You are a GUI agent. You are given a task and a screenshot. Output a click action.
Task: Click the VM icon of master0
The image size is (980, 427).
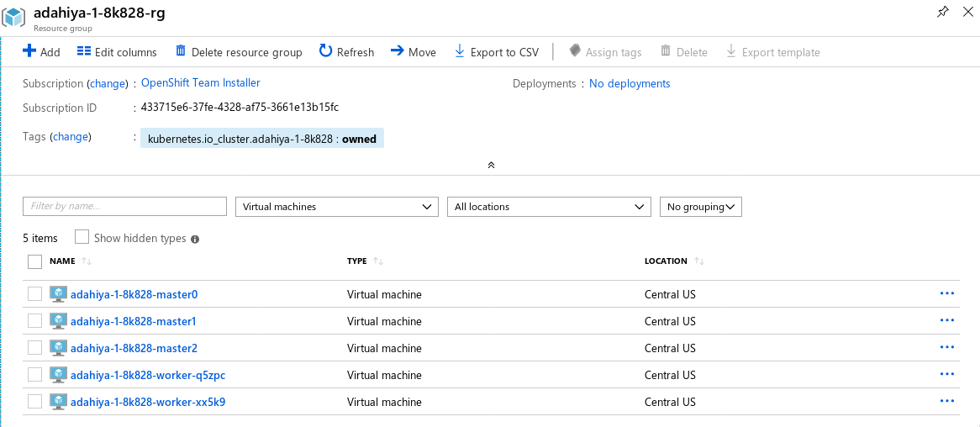pyautogui.click(x=58, y=294)
